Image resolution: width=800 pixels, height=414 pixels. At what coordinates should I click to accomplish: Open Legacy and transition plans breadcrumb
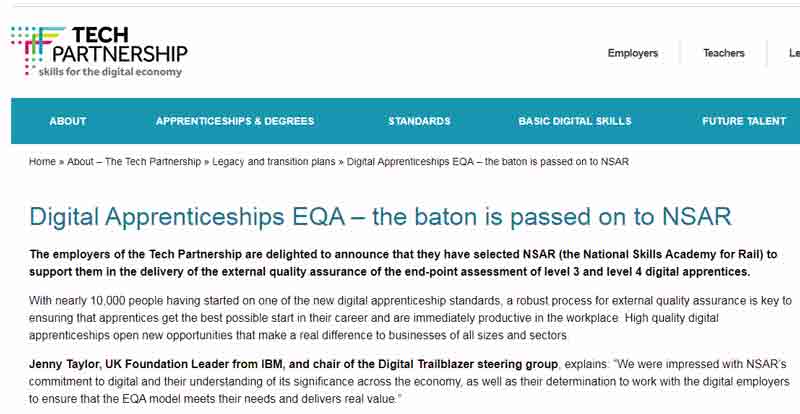coord(273,162)
